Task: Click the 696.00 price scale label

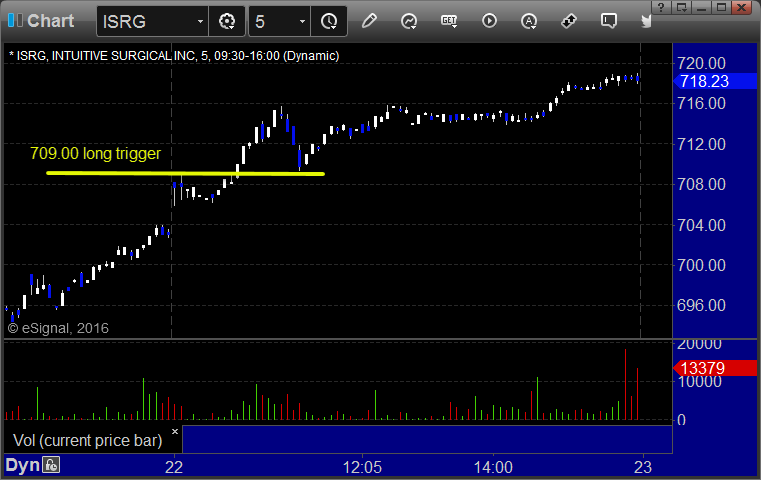Action: [701, 305]
